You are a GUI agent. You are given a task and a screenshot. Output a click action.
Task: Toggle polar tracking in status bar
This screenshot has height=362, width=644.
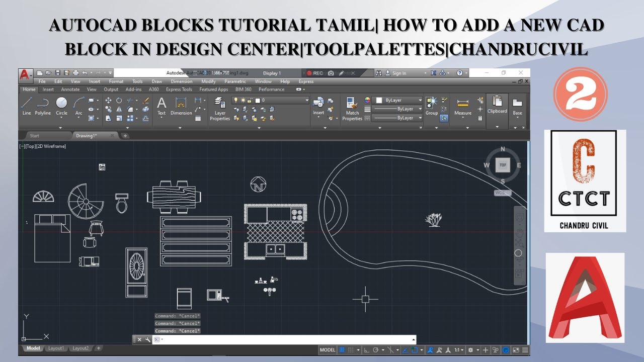tap(376, 349)
